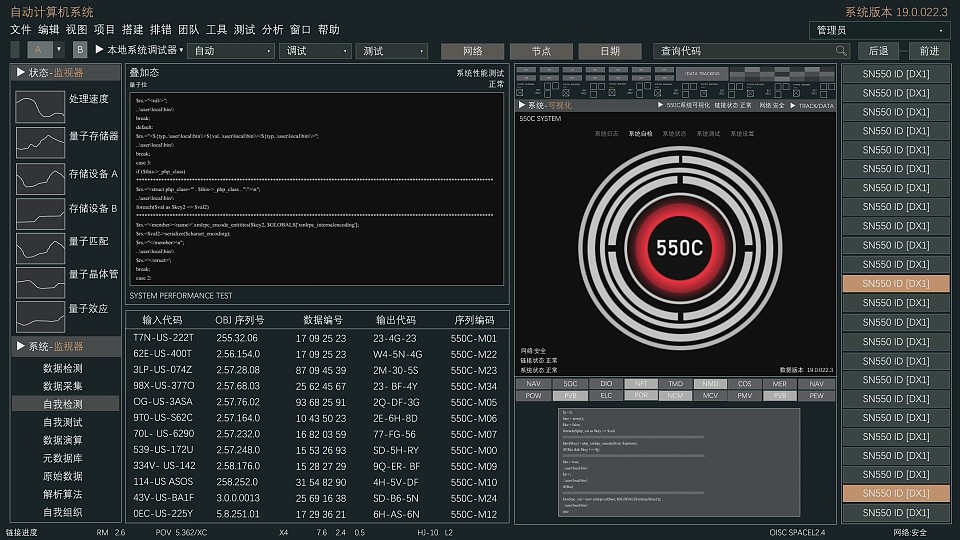
Task: Click the dropdown arrow next to A
Action: [59, 50]
